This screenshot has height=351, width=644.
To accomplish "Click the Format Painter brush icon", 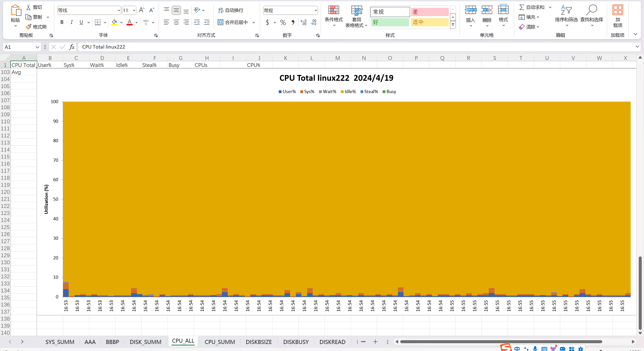I will 29,27.
